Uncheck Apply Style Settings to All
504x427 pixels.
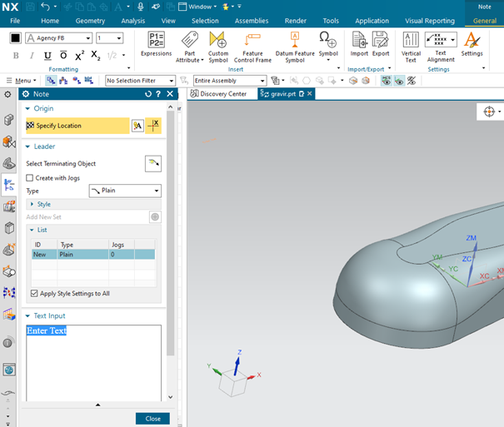click(x=34, y=294)
